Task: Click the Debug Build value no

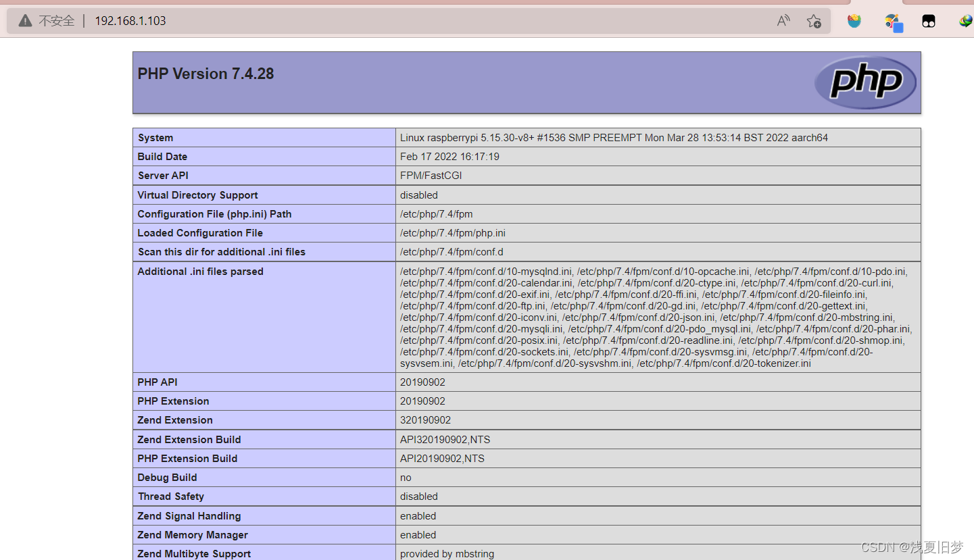Action: (406, 478)
